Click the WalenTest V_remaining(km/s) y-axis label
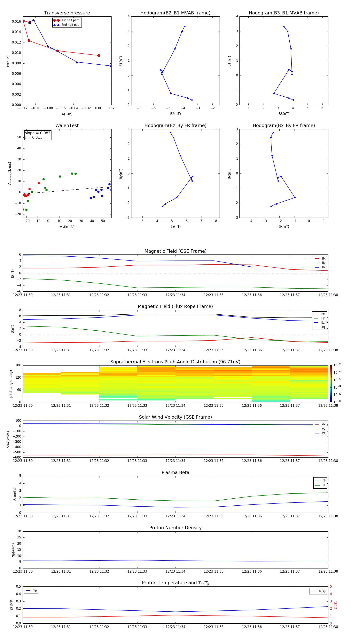351x644 pixels. (10, 173)
